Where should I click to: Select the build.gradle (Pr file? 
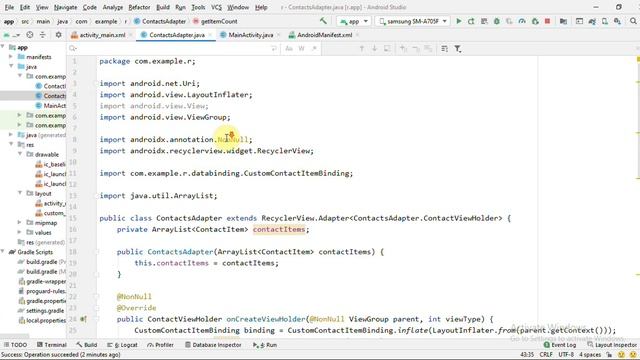pos(42,262)
